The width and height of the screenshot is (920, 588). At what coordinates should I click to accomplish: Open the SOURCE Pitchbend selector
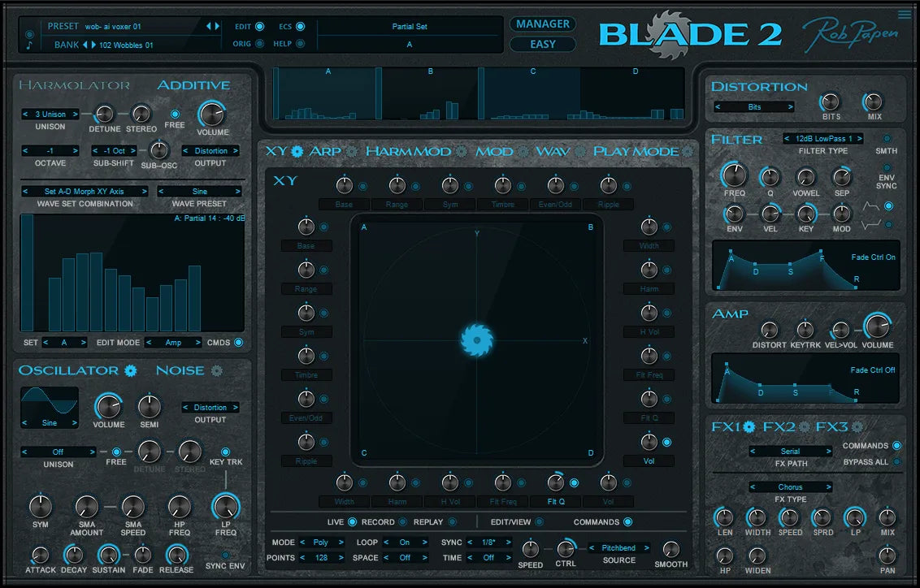pyautogui.click(x=618, y=548)
